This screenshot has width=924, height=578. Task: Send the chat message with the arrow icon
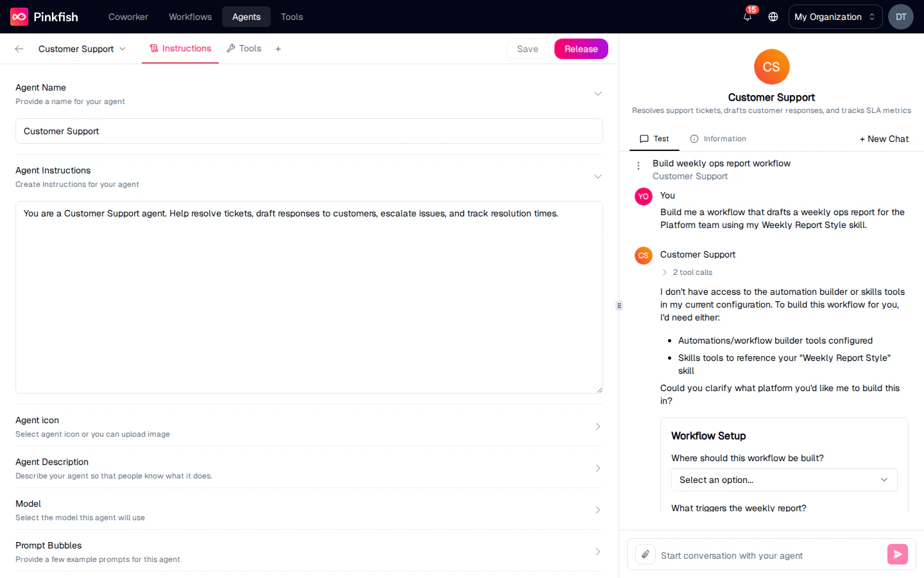click(x=897, y=554)
